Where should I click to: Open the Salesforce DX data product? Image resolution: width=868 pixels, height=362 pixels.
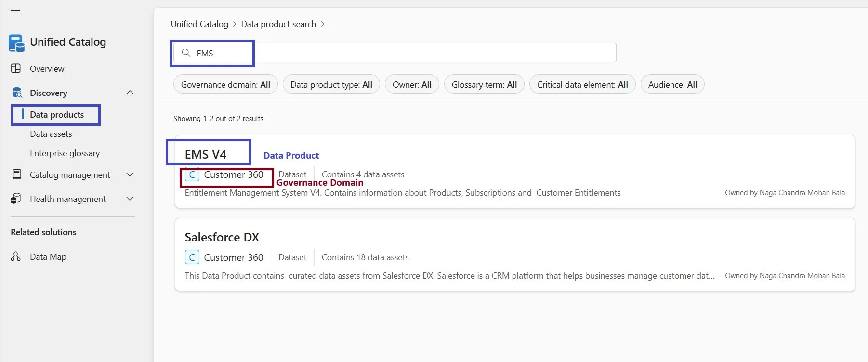[x=222, y=237]
